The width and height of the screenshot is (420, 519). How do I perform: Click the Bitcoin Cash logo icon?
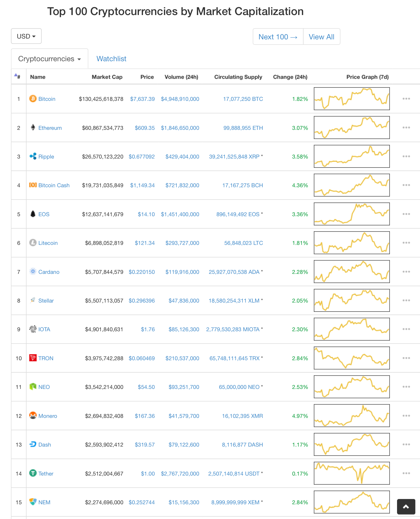33,185
